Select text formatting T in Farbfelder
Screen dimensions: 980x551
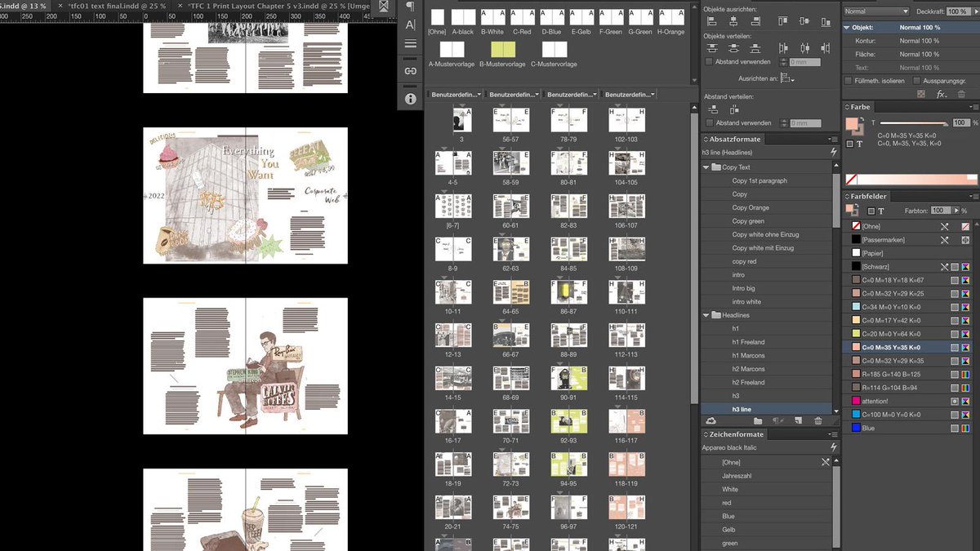click(880, 211)
